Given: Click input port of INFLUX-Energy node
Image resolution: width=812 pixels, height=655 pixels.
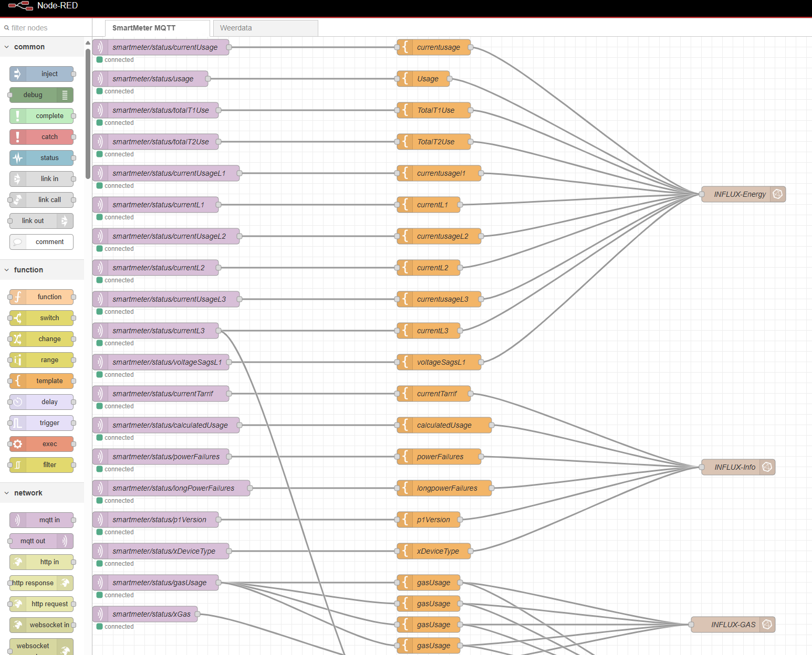Looking at the screenshot, I should (x=702, y=194).
